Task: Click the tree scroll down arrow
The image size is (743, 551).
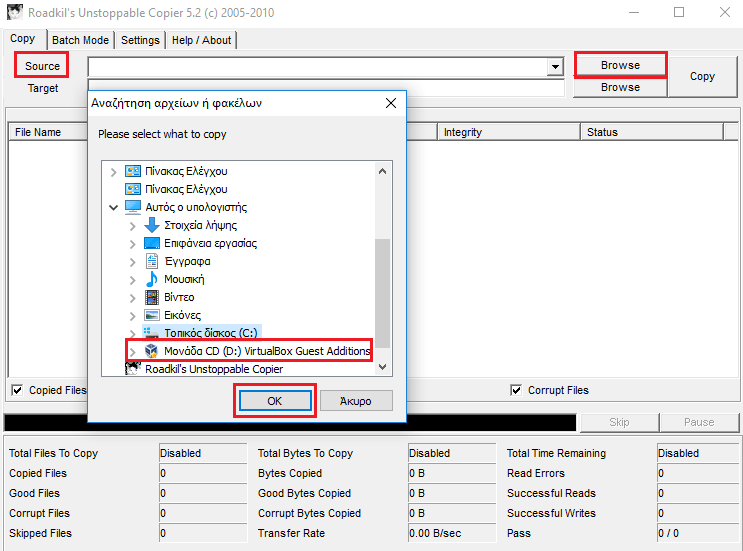Action: (382, 367)
